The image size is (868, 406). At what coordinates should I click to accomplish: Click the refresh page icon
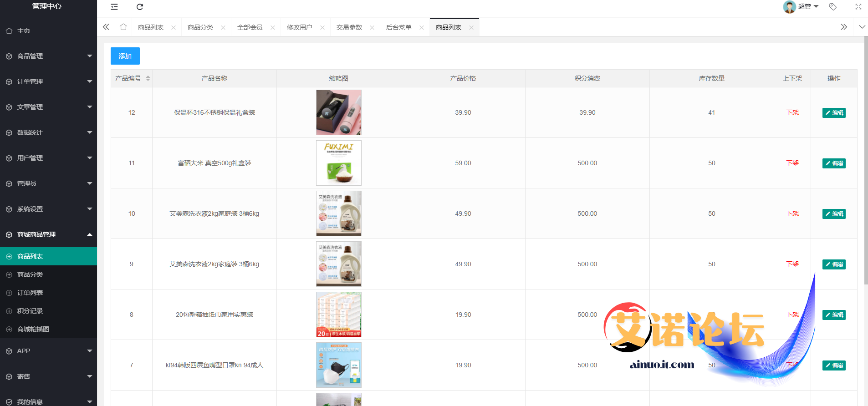[140, 7]
